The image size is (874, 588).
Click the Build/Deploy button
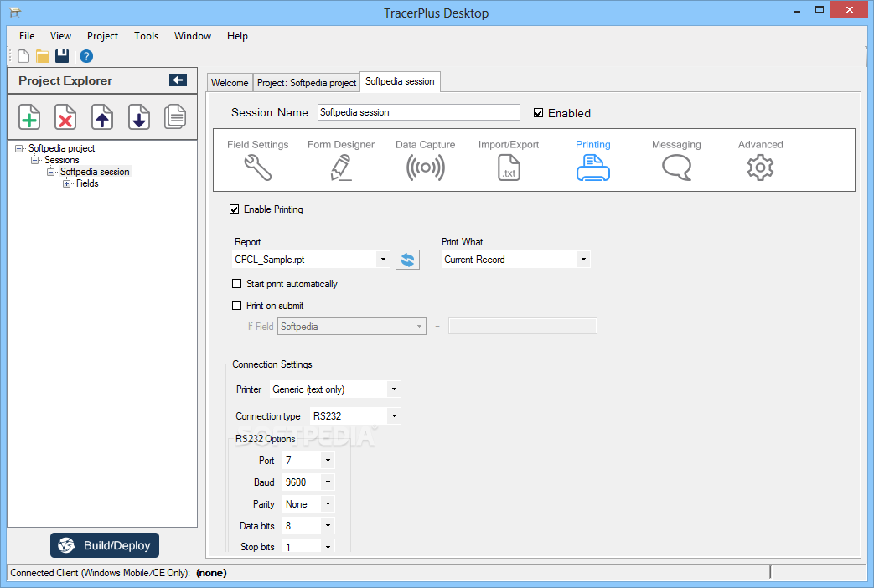pos(105,545)
